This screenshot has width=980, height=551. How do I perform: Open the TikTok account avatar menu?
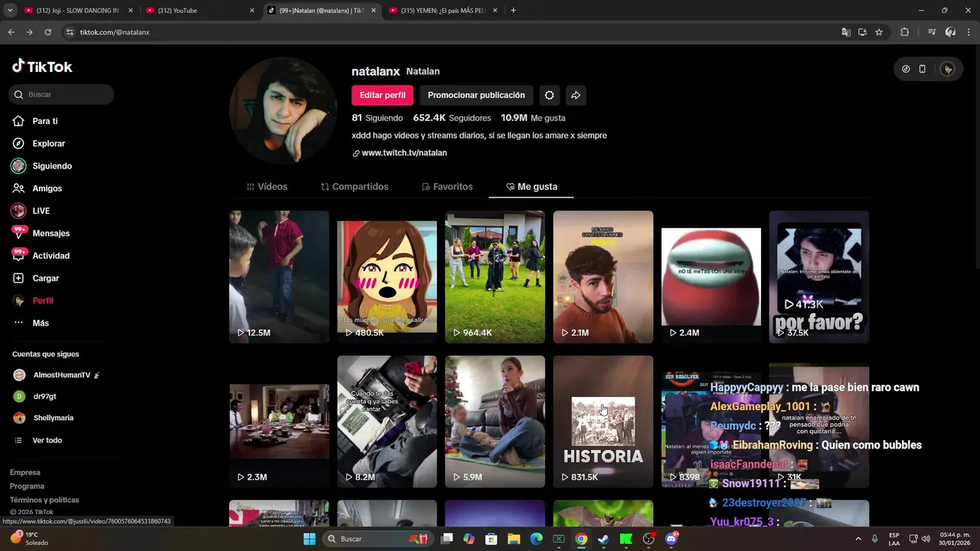tap(948, 69)
